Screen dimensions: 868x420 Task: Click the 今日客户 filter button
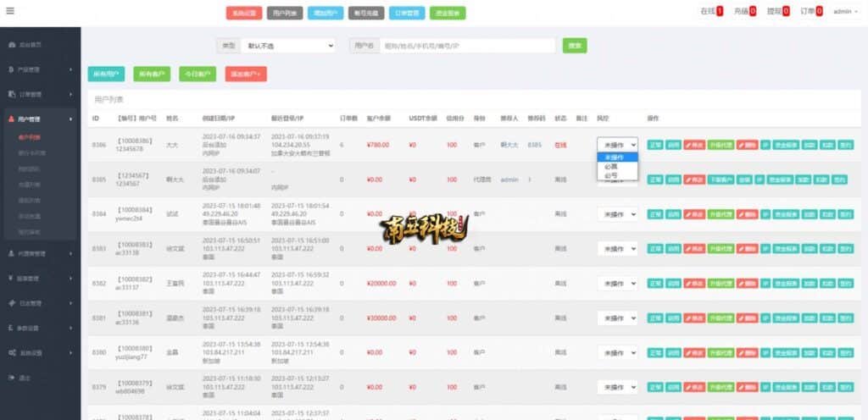pyautogui.click(x=197, y=74)
